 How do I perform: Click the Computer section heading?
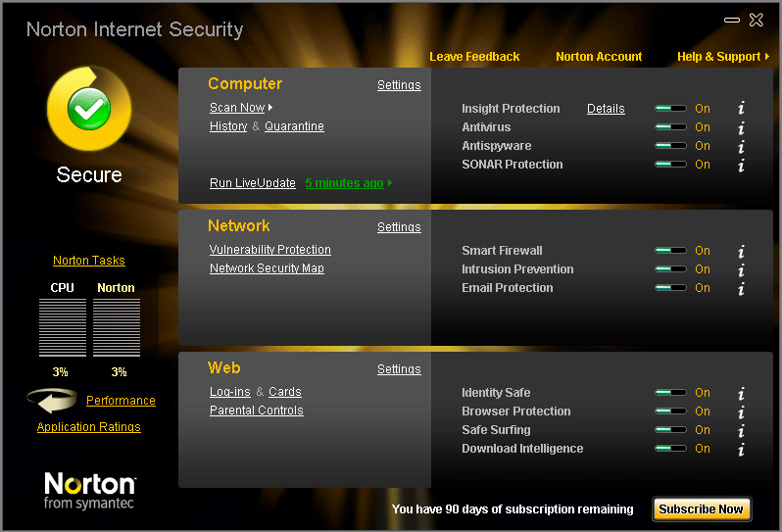pyautogui.click(x=245, y=83)
